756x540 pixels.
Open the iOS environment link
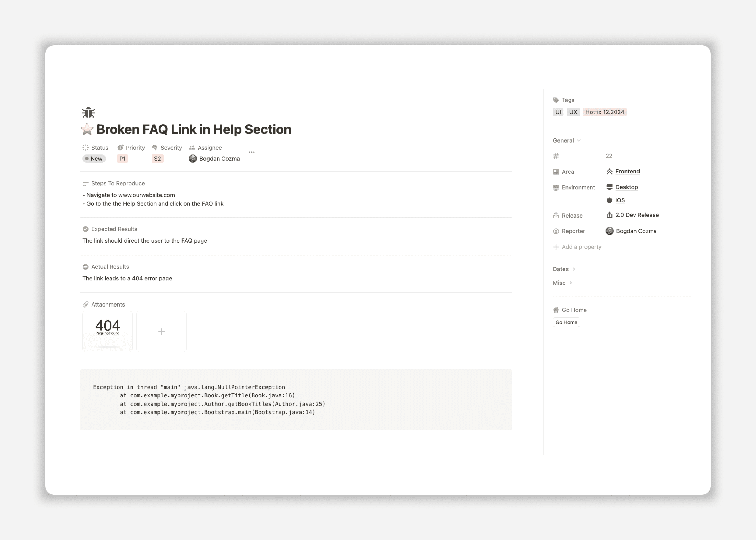(620, 200)
